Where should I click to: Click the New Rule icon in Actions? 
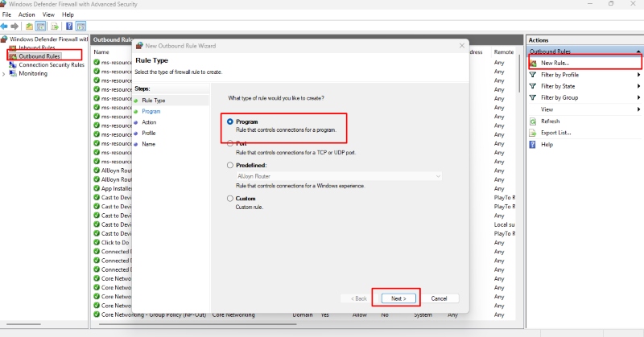[x=533, y=63]
